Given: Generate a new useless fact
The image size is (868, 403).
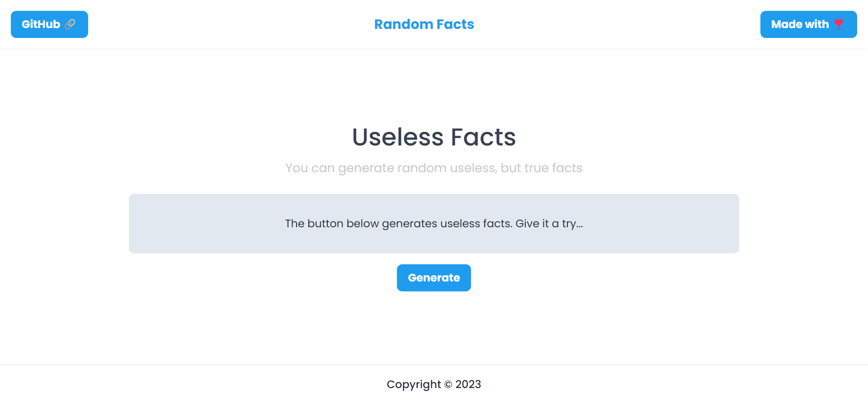Looking at the screenshot, I should pyautogui.click(x=434, y=277).
